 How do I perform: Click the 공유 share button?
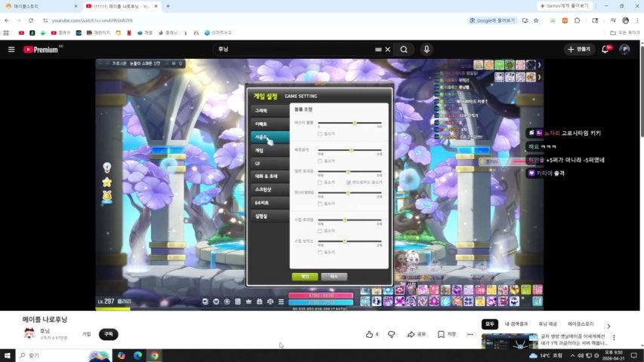coord(417,334)
